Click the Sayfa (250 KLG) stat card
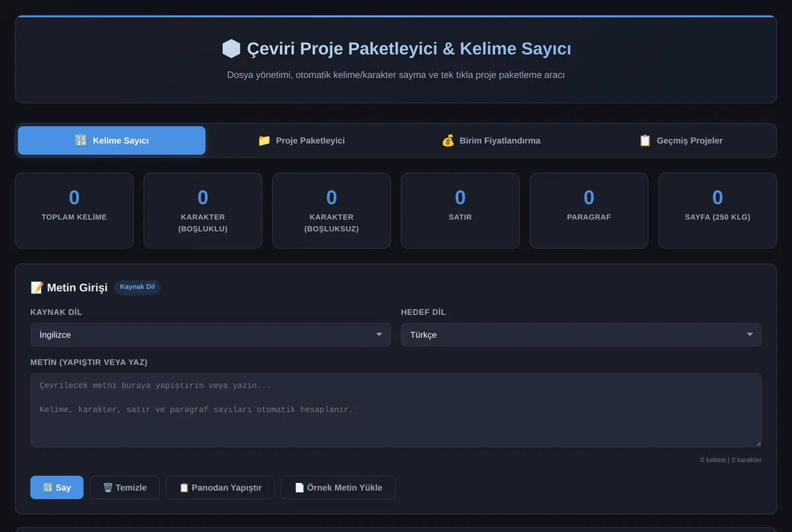This screenshot has height=532, width=792. click(x=717, y=211)
